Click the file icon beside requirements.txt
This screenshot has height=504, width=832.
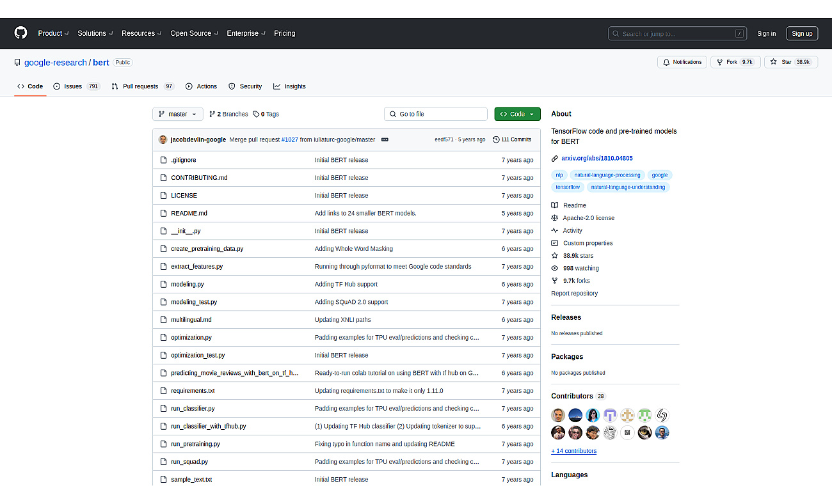tap(164, 391)
